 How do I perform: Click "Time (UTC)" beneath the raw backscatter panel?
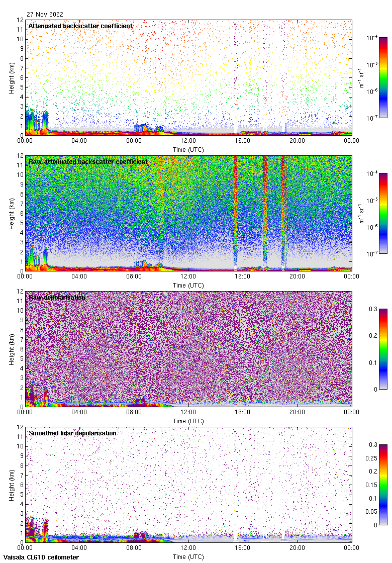[188, 286]
